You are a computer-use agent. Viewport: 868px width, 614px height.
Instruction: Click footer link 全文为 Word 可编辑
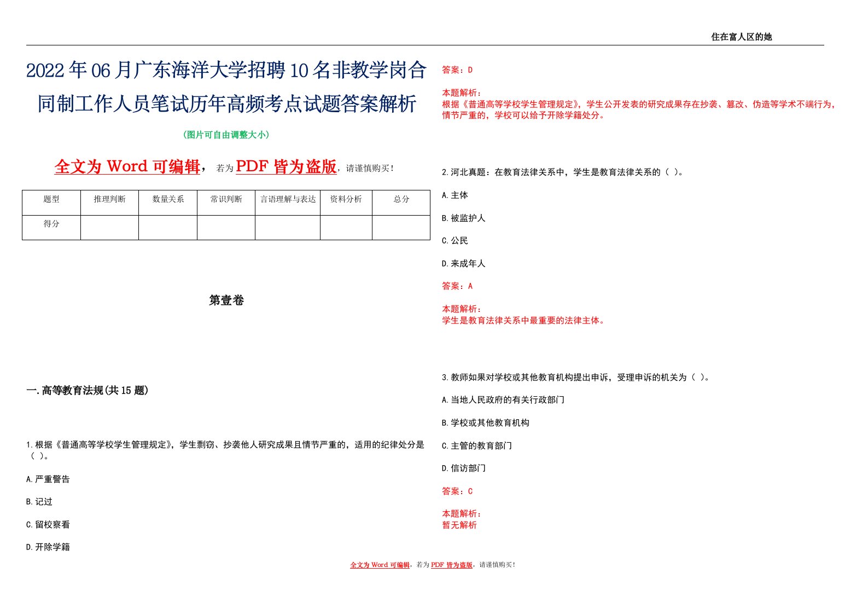point(380,565)
